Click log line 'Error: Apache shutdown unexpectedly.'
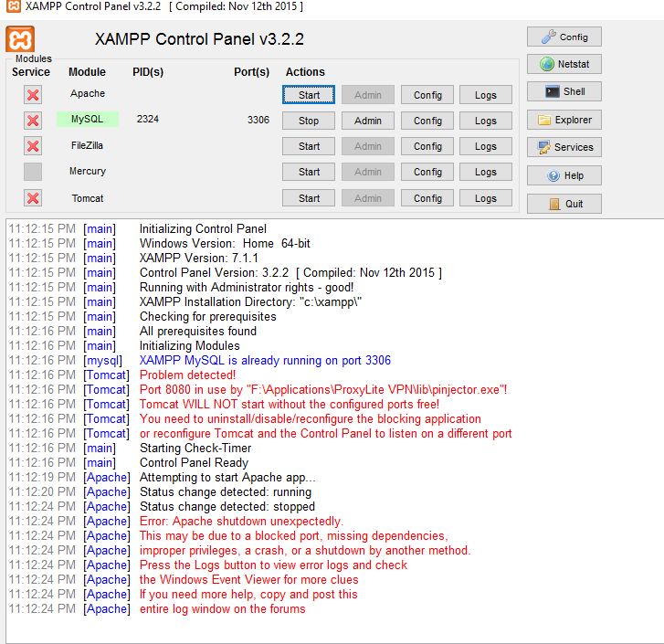 [x=241, y=522]
